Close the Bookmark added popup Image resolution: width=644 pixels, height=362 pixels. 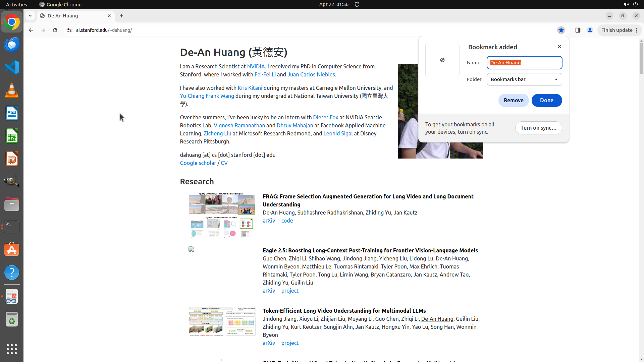pyautogui.click(x=559, y=47)
